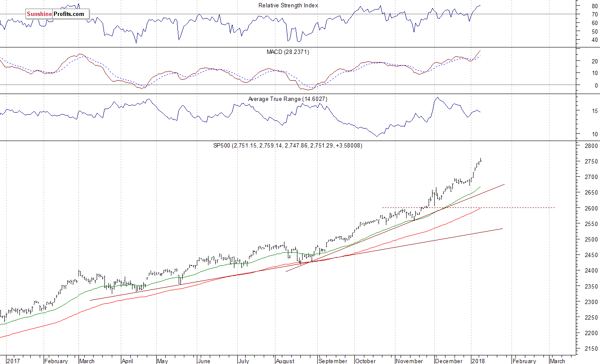Image resolution: width=600 pixels, height=364 pixels.
Task: Click the 80 value on RSI scale
Action: point(594,6)
